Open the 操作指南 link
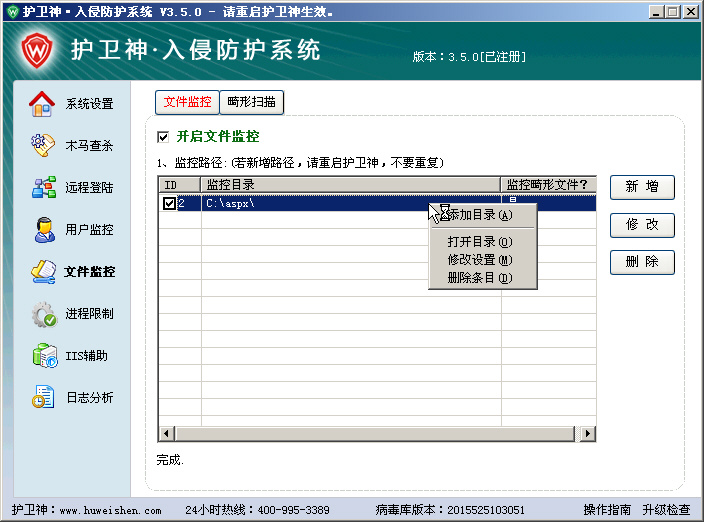 click(x=607, y=509)
